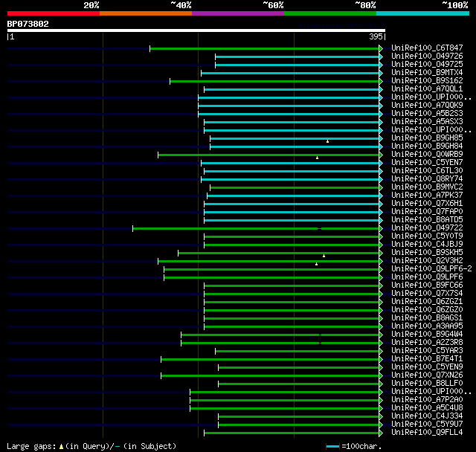Image resolution: width=476 pixels, height=452 pixels.
Task: Select the UniRef100_C6T847 hit label
Action: pos(427,48)
